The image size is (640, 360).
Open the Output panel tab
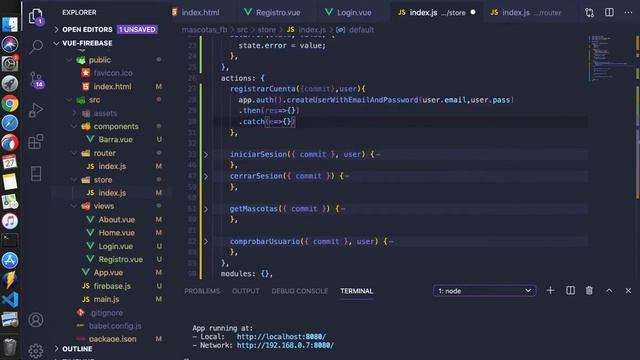pyautogui.click(x=246, y=291)
